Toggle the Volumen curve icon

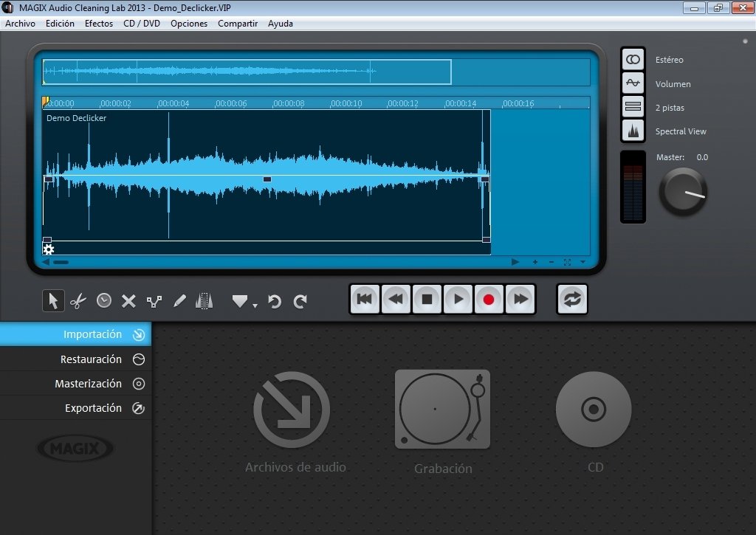pos(633,83)
